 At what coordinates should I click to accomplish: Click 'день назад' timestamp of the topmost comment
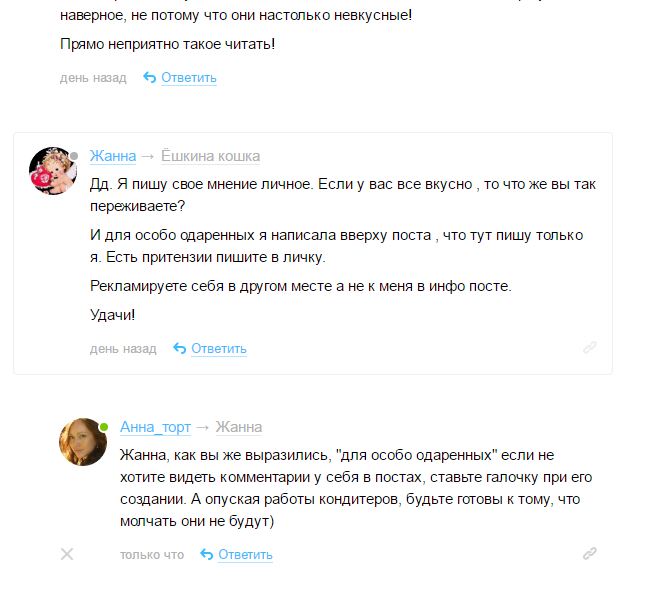click(93, 78)
